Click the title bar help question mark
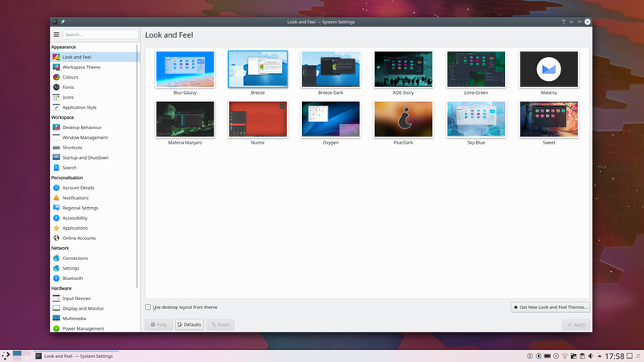Viewport: 644px width, 362px height. [563, 22]
